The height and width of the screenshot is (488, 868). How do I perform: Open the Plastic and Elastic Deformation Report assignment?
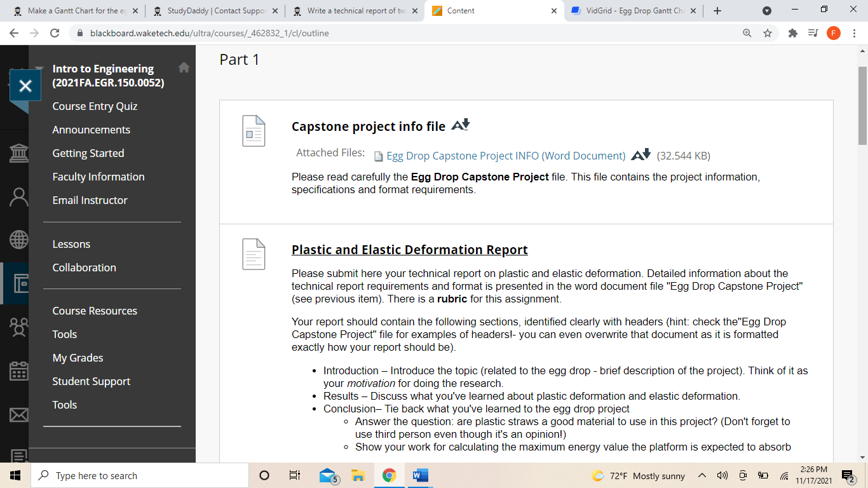[x=409, y=250]
